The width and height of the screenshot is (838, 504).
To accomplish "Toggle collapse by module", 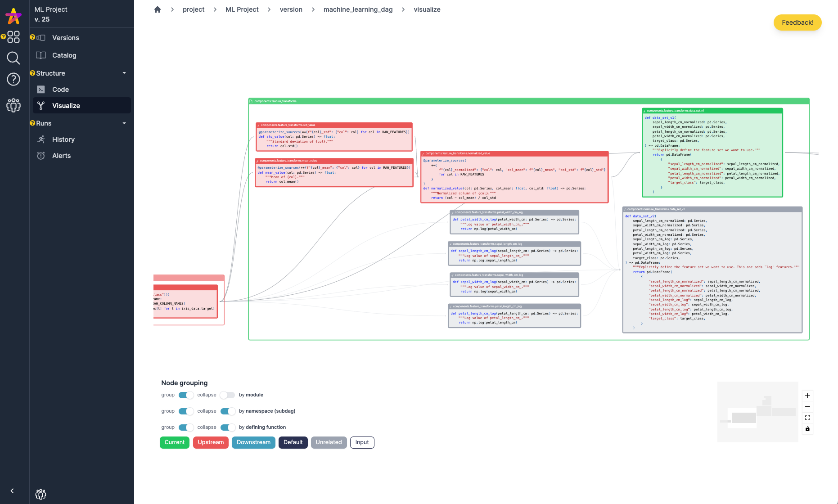I will [x=227, y=395].
